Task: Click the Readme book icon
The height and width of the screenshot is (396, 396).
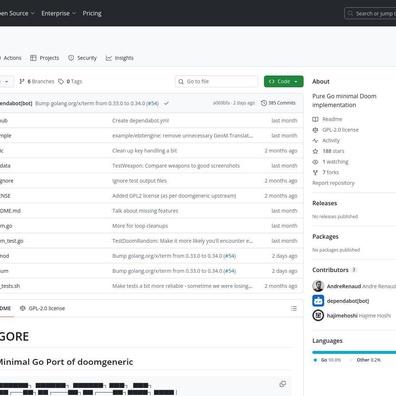Action: [315, 119]
